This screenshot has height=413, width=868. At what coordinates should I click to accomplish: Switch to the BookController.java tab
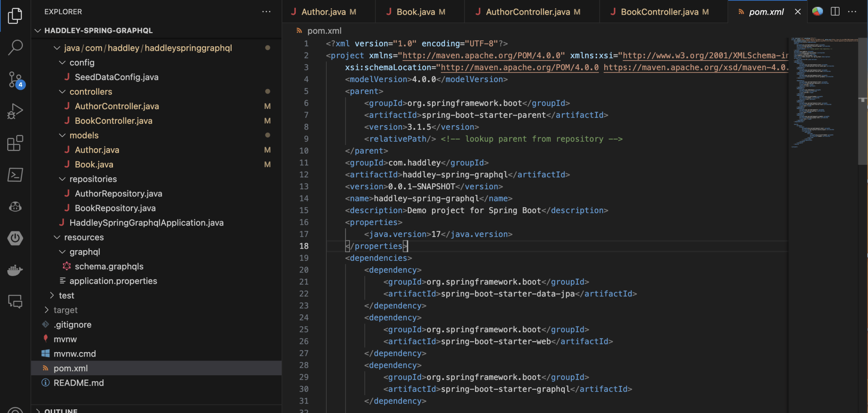pos(659,12)
